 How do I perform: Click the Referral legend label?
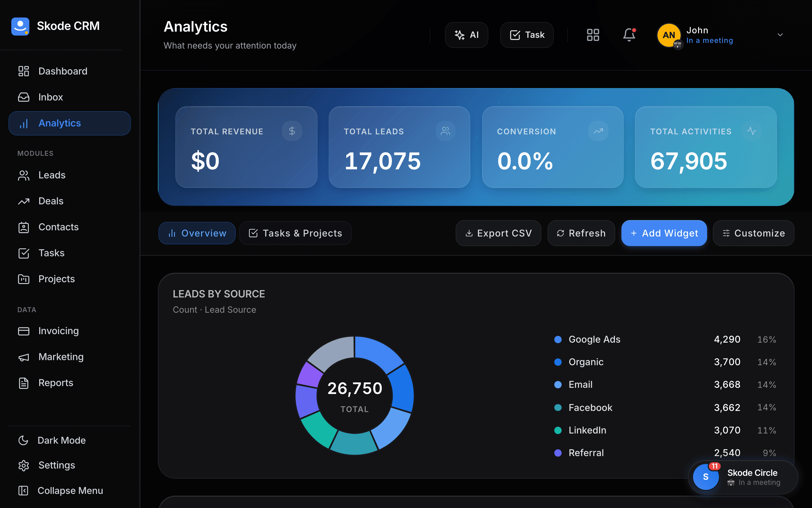point(586,453)
